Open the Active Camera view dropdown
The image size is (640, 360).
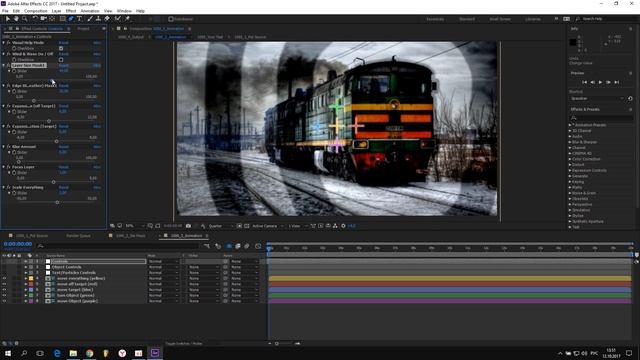(267, 226)
